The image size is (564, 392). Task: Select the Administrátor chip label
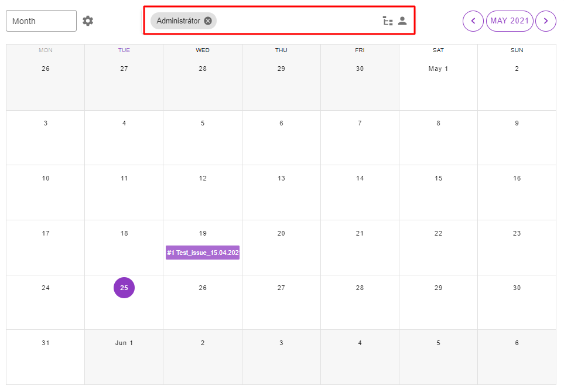coord(178,21)
